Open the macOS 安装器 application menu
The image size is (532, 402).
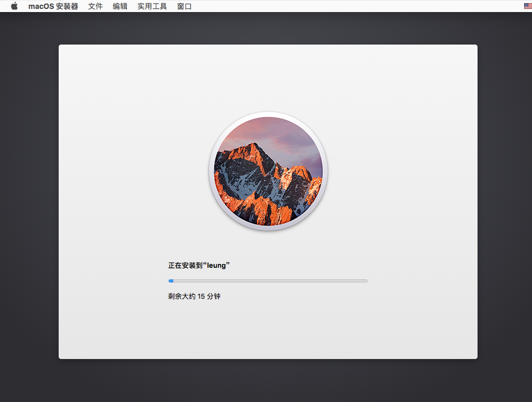pyautogui.click(x=53, y=6)
